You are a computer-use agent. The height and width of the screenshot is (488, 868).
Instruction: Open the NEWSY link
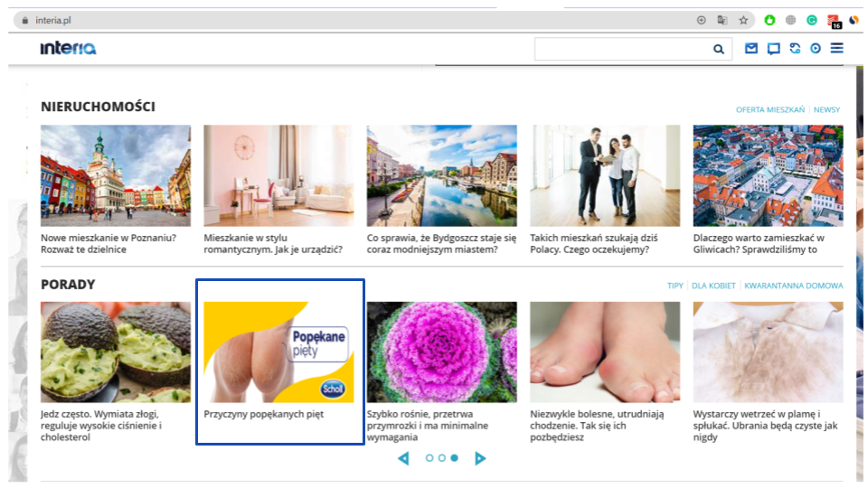click(826, 109)
